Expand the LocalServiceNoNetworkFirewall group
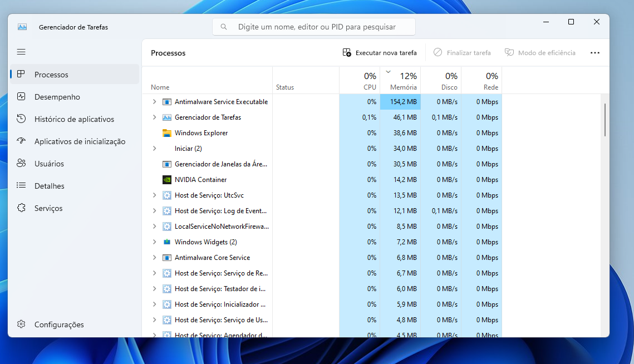Viewport: 634px width, 364px height. pos(154,227)
